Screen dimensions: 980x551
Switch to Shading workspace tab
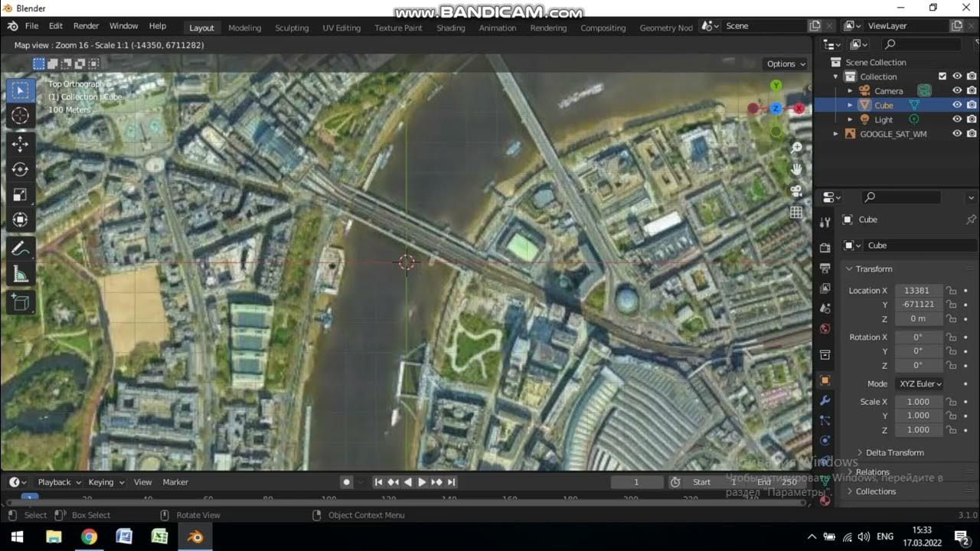[450, 28]
